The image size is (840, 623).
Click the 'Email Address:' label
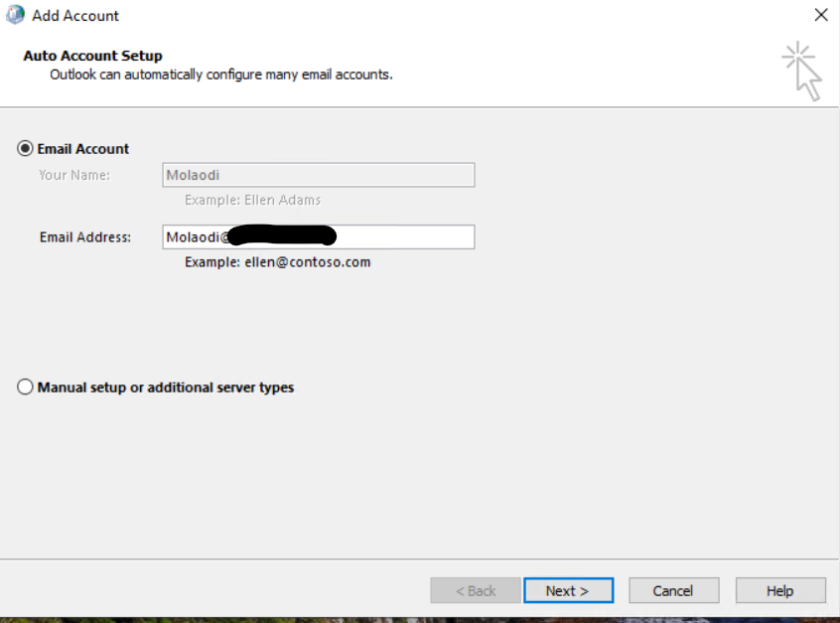click(x=85, y=236)
